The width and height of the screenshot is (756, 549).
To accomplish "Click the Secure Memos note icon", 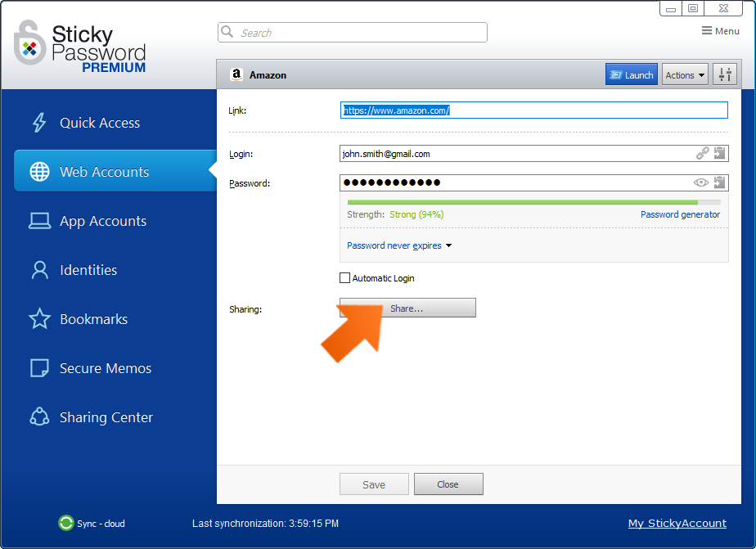I will [x=39, y=367].
